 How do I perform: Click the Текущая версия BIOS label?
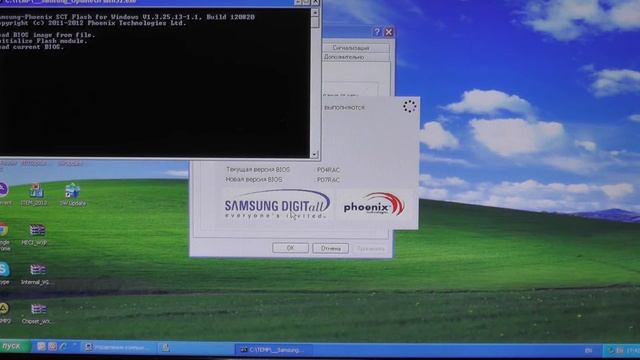258,169
